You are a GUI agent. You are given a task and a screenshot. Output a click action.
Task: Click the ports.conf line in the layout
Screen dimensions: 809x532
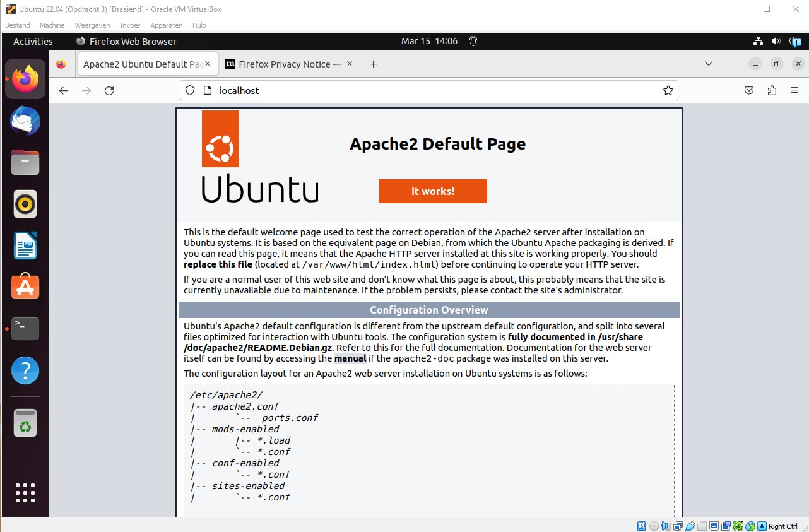(x=290, y=418)
